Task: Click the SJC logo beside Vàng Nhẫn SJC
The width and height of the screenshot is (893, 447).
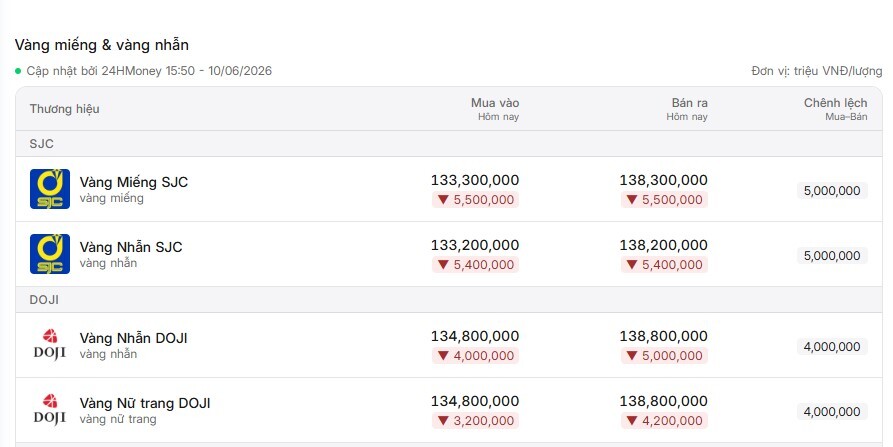Action: click(50, 254)
